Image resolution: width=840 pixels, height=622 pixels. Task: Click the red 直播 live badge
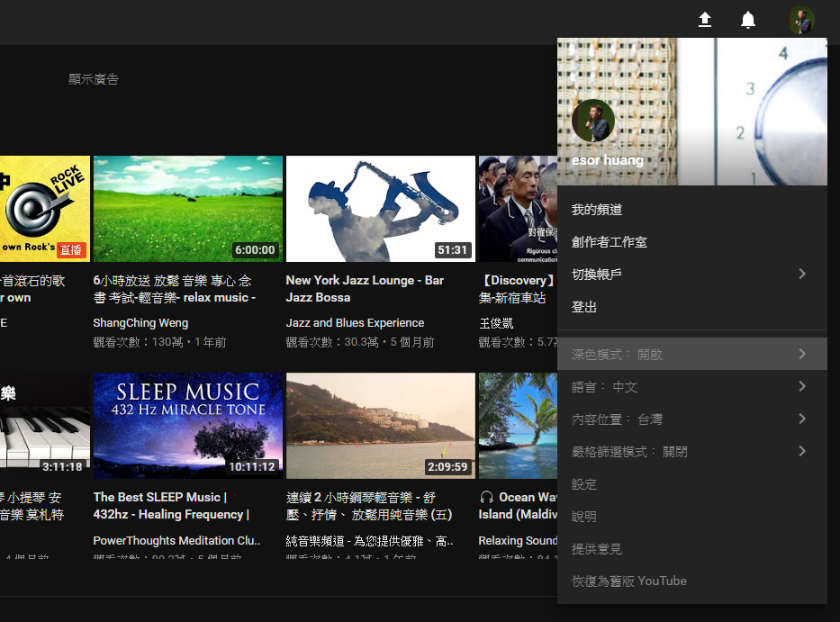tap(71, 249)
